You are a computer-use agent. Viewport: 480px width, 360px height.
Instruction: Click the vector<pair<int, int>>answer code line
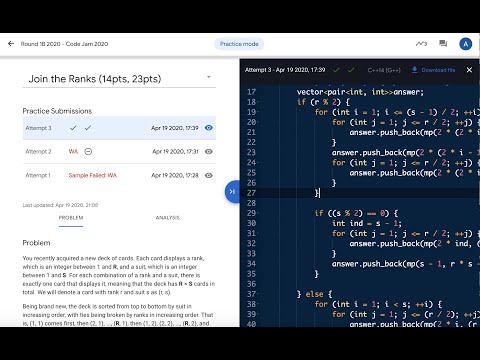click(360, 92)
